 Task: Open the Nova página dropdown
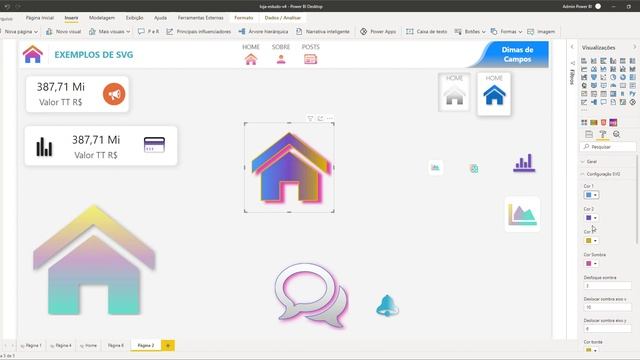pos(20,31)
